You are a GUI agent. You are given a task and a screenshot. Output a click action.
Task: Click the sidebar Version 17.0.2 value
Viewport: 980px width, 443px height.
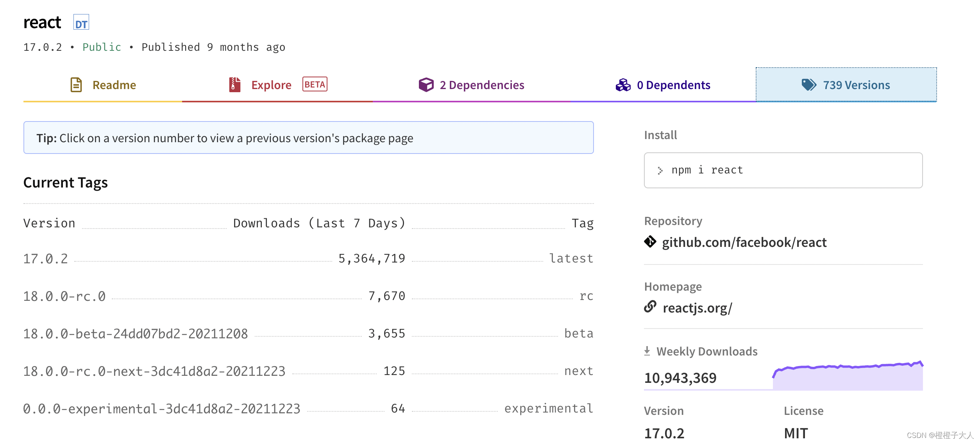(x=664, y=433)
